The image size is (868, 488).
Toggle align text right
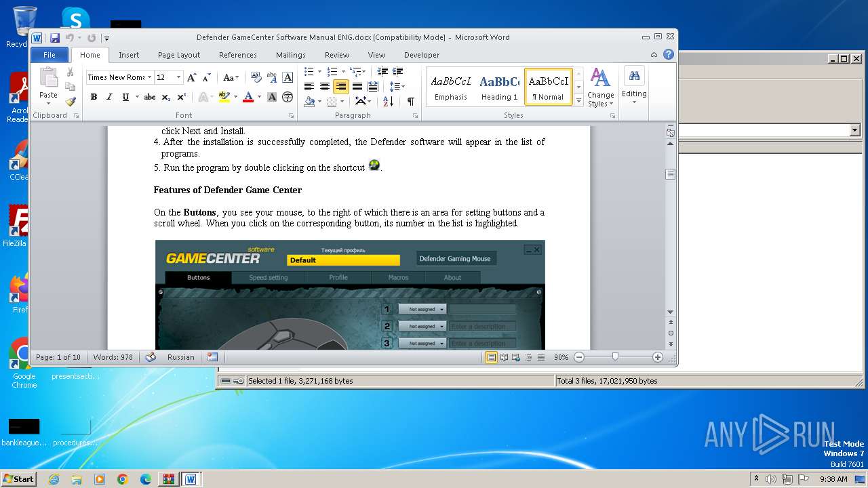341,86
